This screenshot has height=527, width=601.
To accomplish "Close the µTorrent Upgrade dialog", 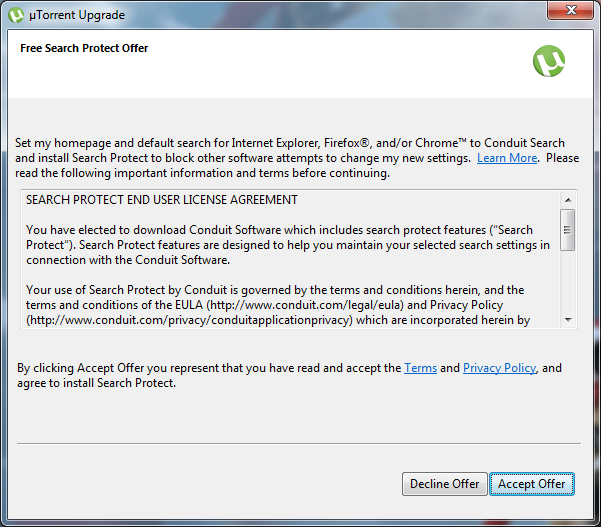I will (x=570, y=10).
